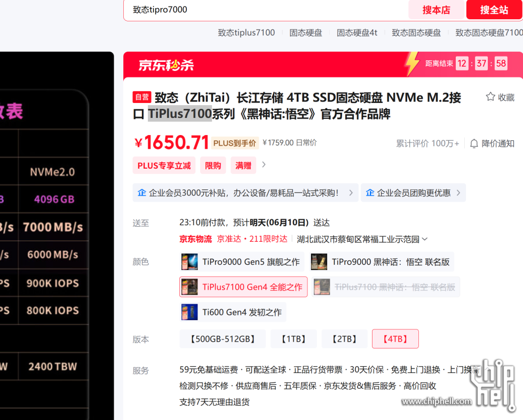Select the TiPro9000 Gen5 旗舰之作 option

[x=242, y=262]
